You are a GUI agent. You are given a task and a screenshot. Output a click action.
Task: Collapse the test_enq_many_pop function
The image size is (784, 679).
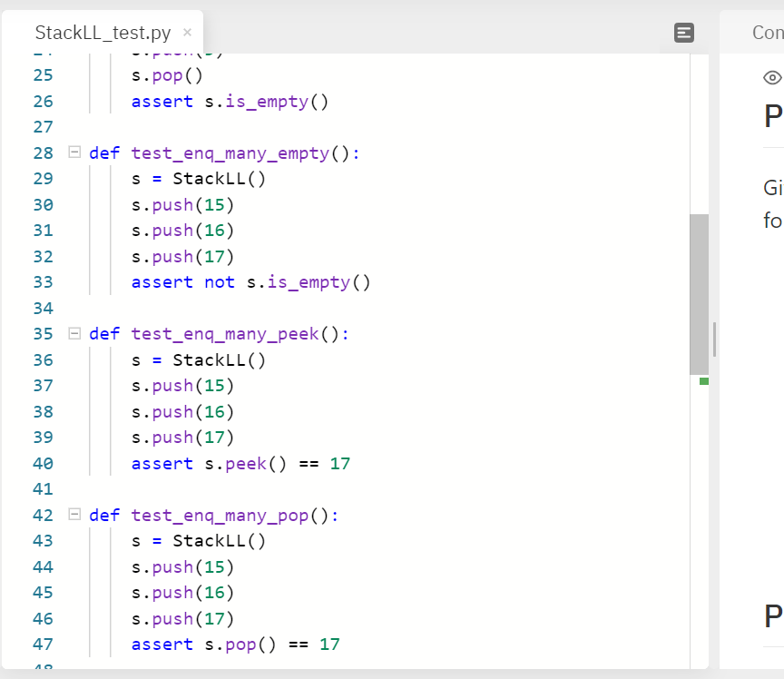[75, 515]
